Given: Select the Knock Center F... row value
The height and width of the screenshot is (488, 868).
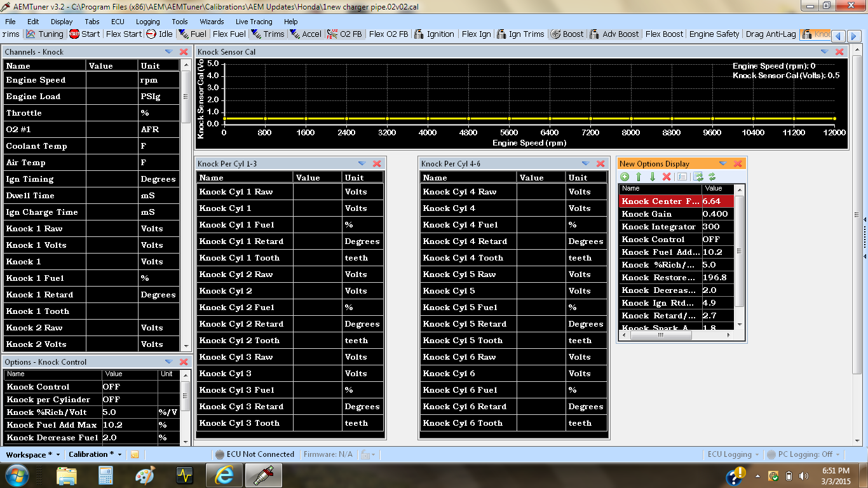Looking at the screenshot, I should click(x=717, y=201).
